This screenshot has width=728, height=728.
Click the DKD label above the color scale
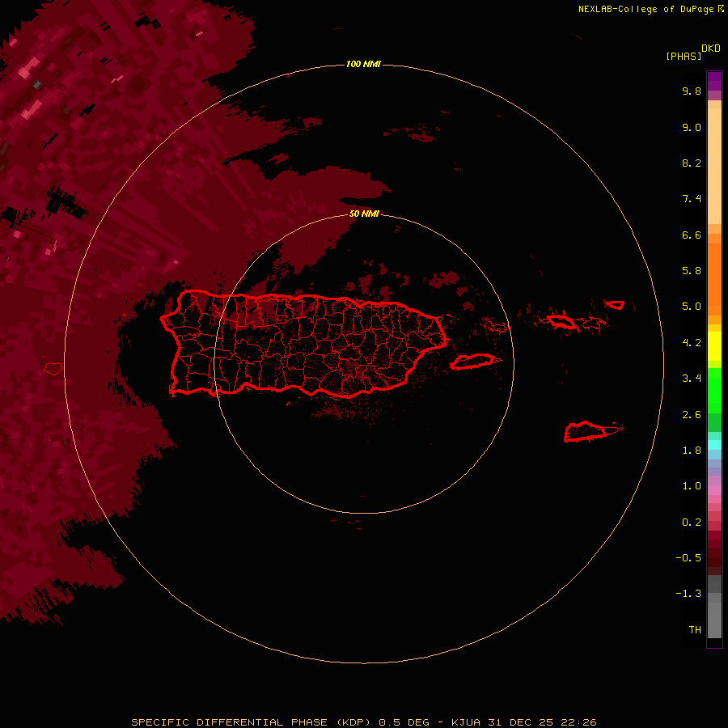coord(711,49)
